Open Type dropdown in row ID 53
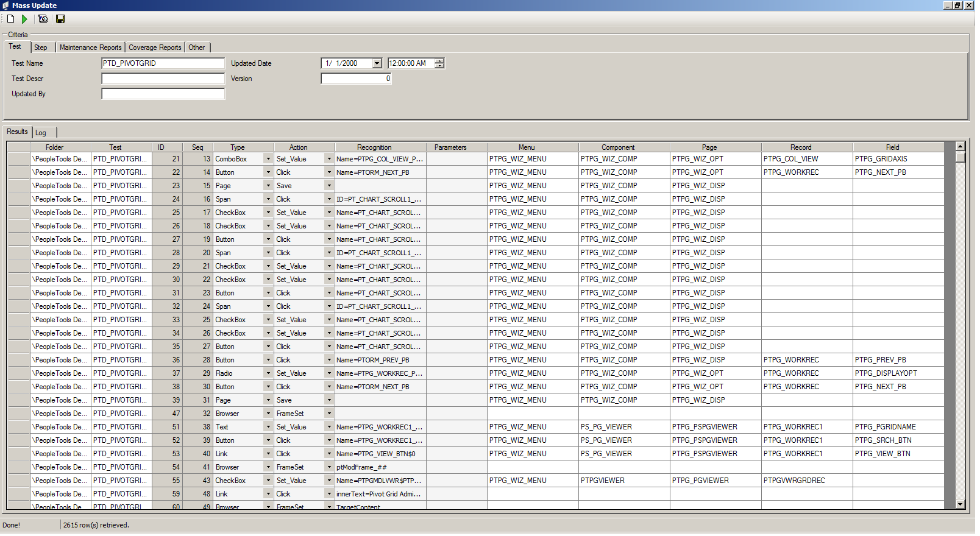This screenshot has height=536, width=980. [268, 454]
